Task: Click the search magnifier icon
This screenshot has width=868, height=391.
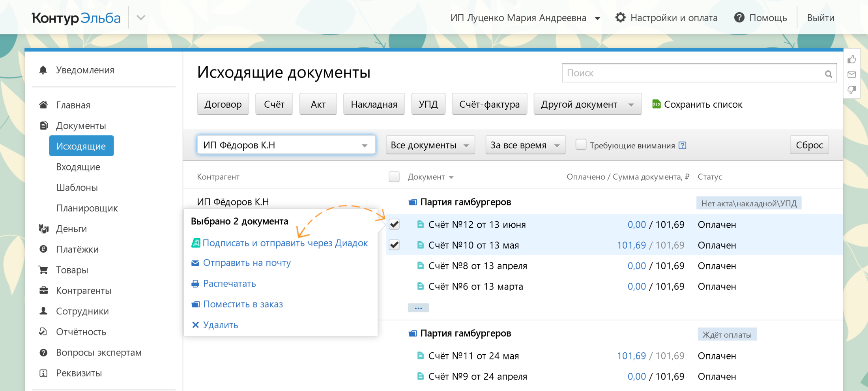Action: [828, 73]
